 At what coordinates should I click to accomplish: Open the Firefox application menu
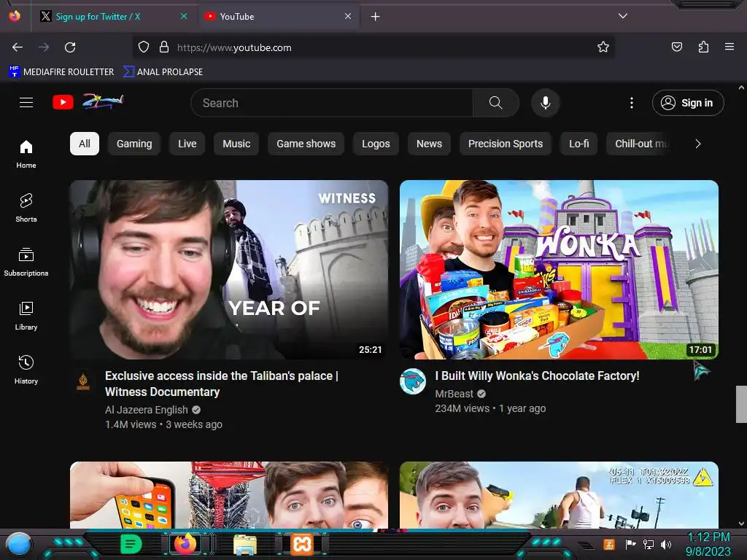coord(729,47)
